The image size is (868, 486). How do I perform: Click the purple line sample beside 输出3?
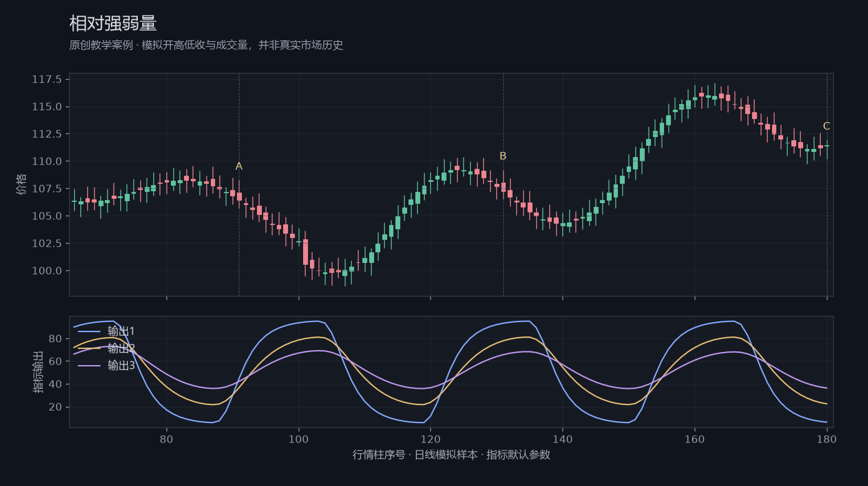[89, 366]
